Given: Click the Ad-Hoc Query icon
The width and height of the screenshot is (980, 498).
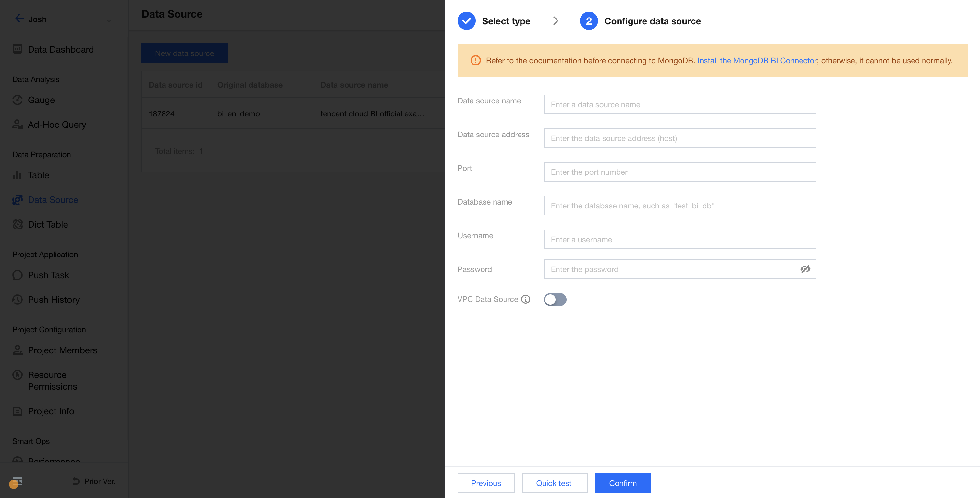Looking at the screenshot, I should [18, 125].
